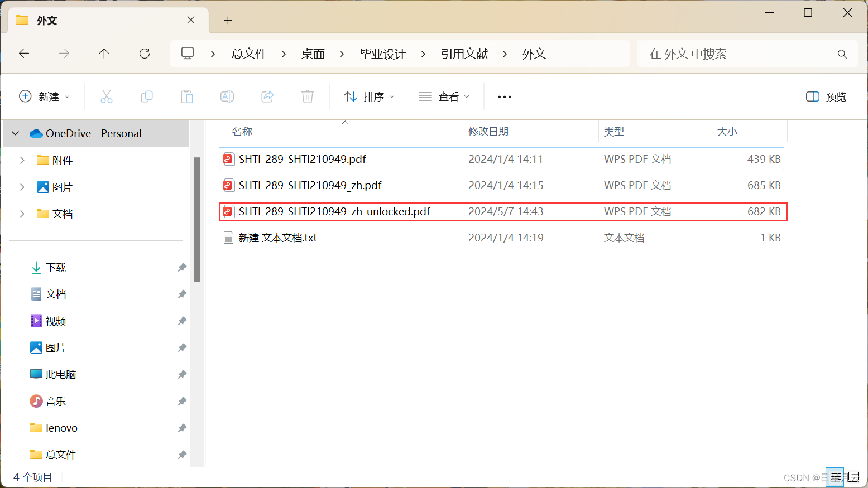The width and height of the screenshot is (868, 488).
Task: Click the 2024/5/7 14:43 date cell
Action: [506, 211]
